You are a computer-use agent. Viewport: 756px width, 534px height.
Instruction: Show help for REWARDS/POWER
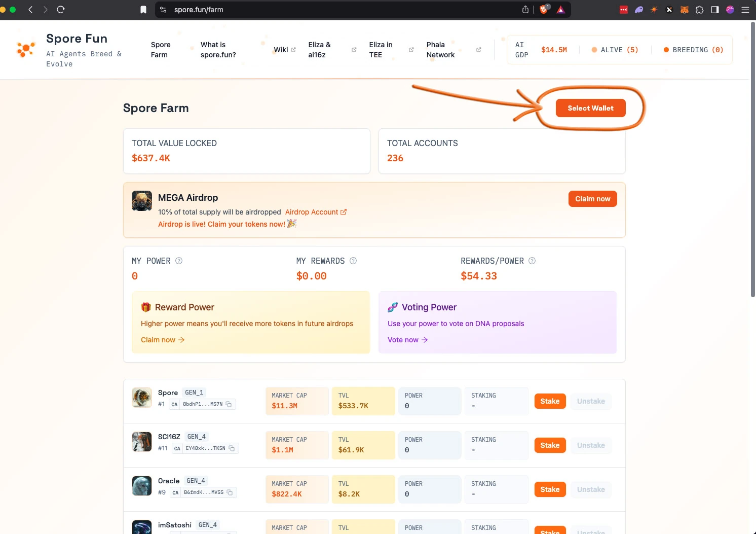pos(532,261)
